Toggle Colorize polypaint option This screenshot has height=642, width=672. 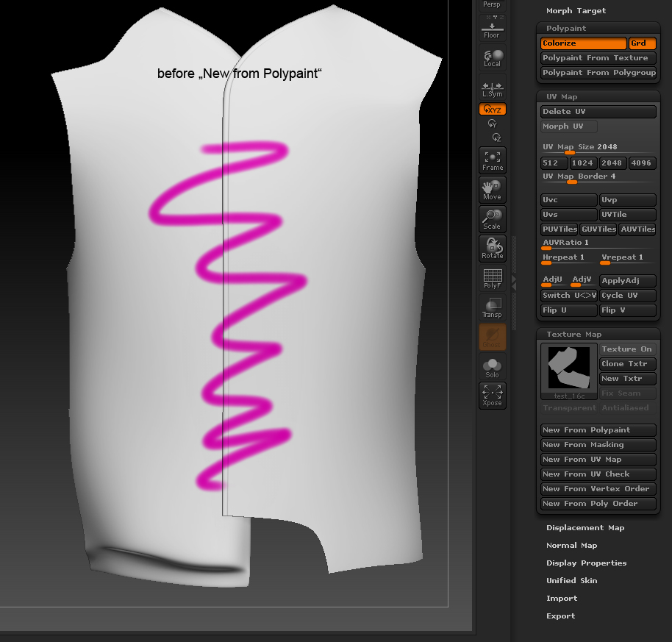(x=584, y=43)
